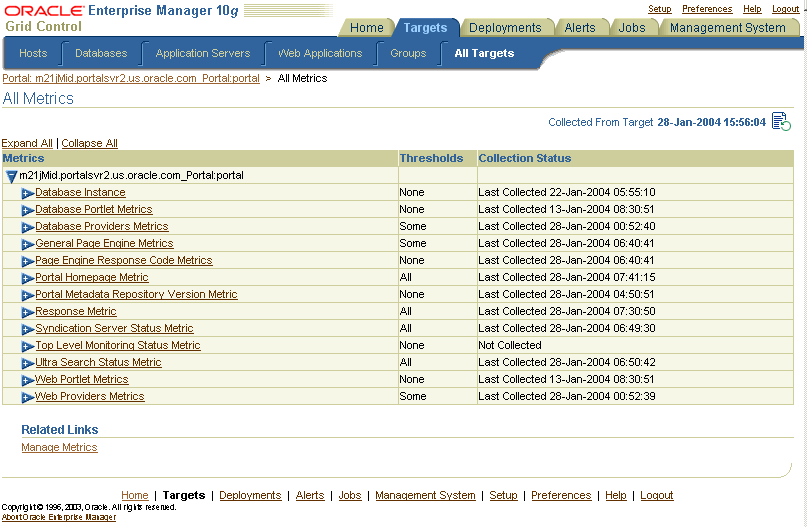This screenshot has width=807, height=527.
Task: Open the Deployments tab
Action: 505,28
